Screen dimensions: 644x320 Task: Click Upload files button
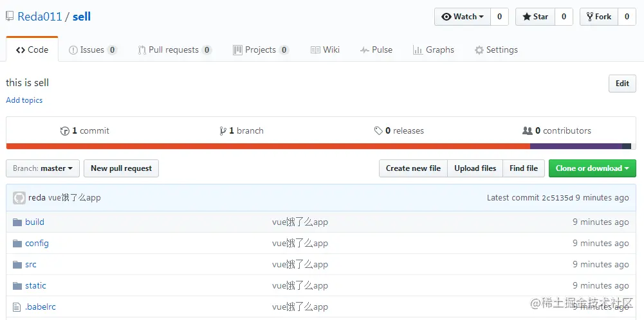(x=475, y=168)
